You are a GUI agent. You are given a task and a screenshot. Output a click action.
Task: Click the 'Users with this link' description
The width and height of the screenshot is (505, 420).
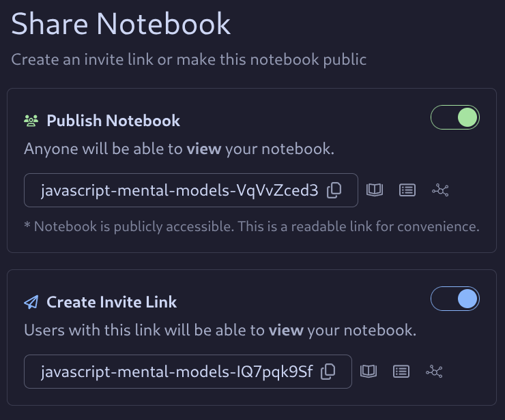point(220,331)
